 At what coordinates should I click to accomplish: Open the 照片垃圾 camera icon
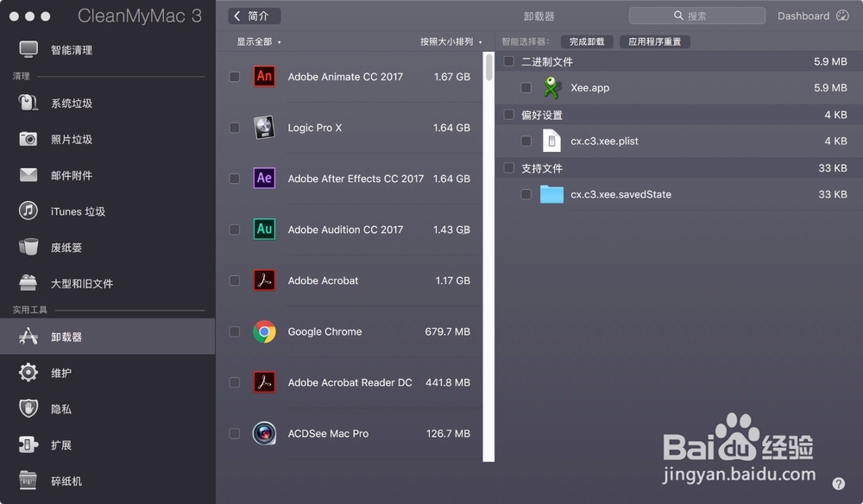pyautogui.click(x=28, y=139)
